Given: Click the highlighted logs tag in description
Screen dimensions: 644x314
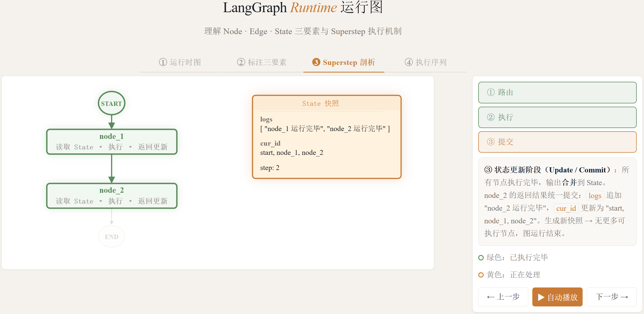Looking at the screenshot, I should 595,195.
